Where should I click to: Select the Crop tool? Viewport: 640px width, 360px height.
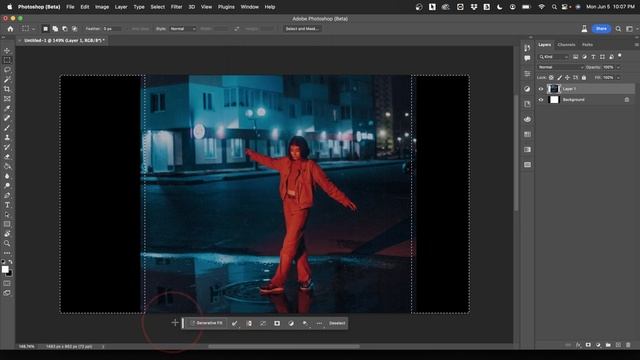pyautogui.click(x=7, y=89)
